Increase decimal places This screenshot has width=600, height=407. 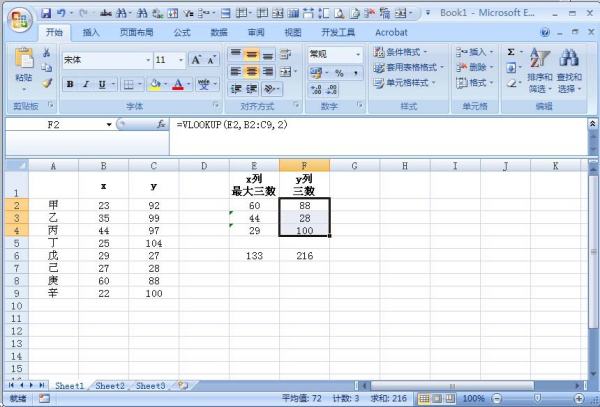point(316,89)
